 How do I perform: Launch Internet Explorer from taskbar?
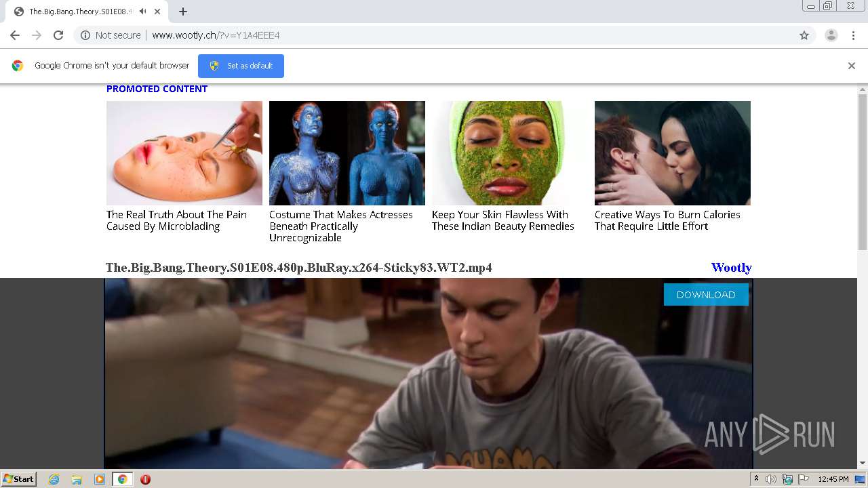coord(54,479)
